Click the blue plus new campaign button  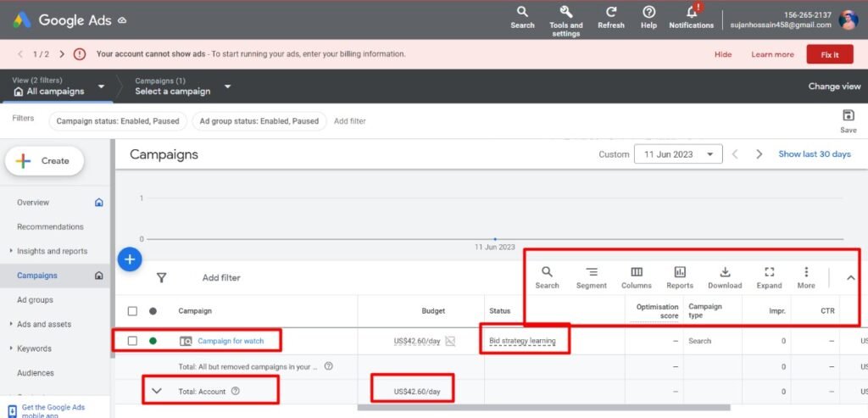pyautogui.click(x=130, y=259)
